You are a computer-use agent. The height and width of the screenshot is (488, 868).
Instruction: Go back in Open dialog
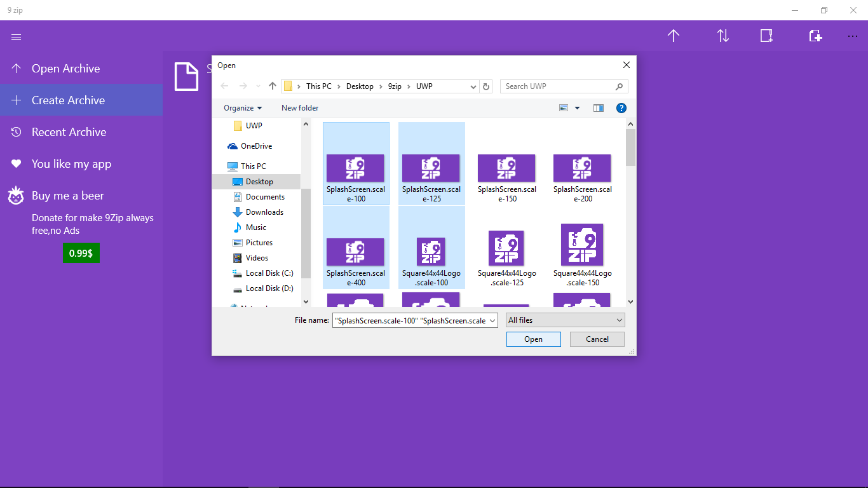224,86
